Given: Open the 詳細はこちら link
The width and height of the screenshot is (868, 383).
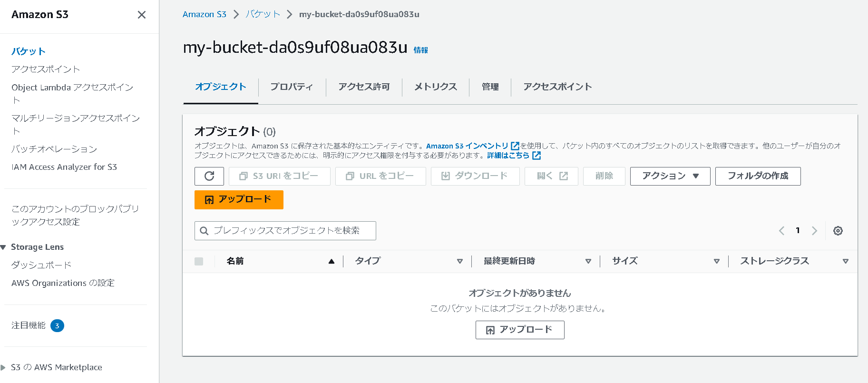Looking at the screenshot, I should 508,156.
